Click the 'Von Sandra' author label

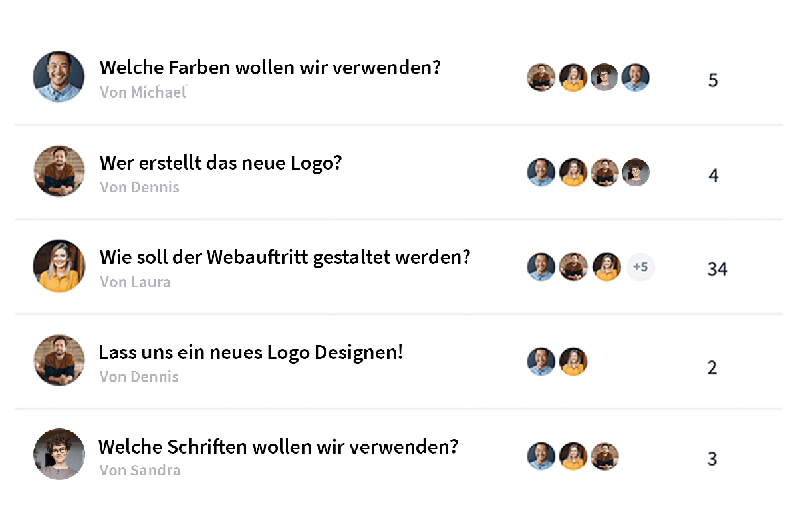coord(140,471)
